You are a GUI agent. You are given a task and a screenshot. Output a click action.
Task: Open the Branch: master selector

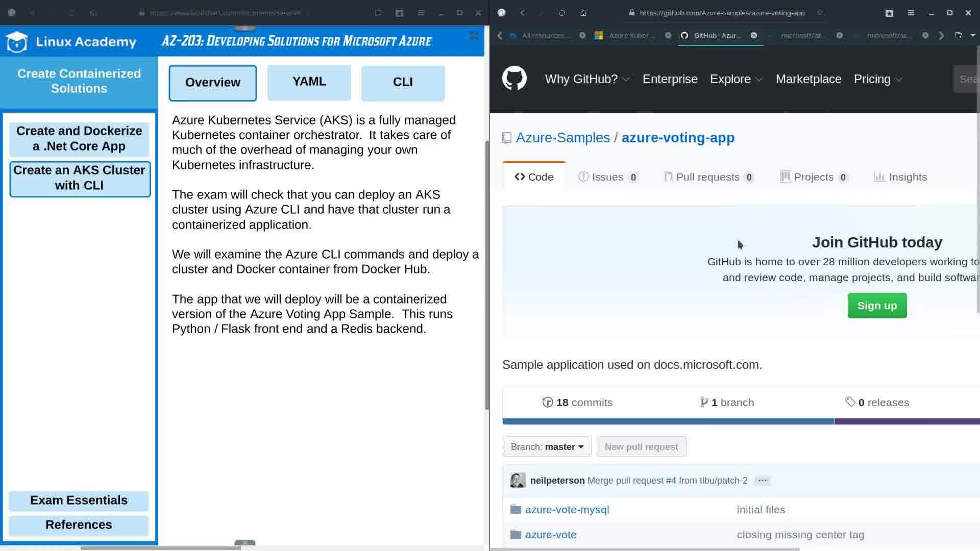(547, 446)
